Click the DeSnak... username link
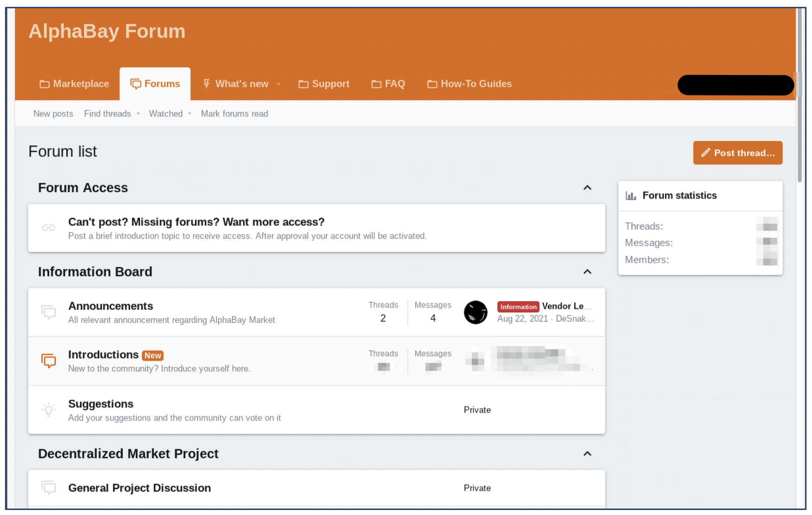812x515 pixels. coord(575,319)
